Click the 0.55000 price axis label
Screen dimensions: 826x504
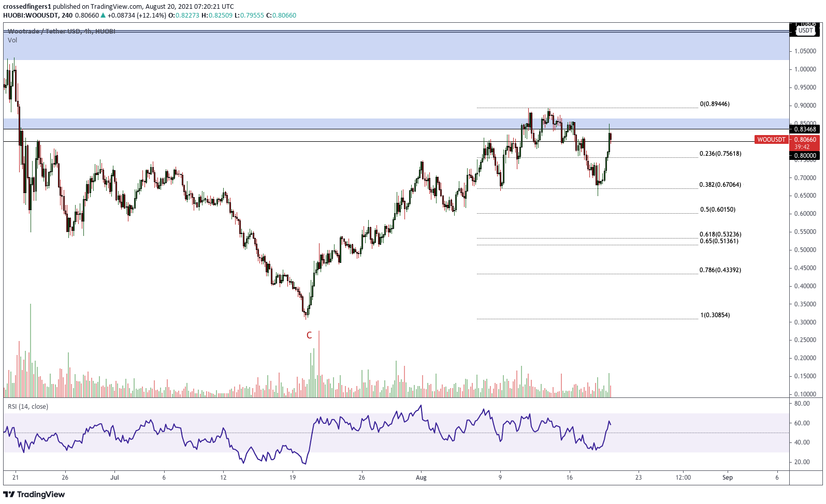click(x=805, y=232)
